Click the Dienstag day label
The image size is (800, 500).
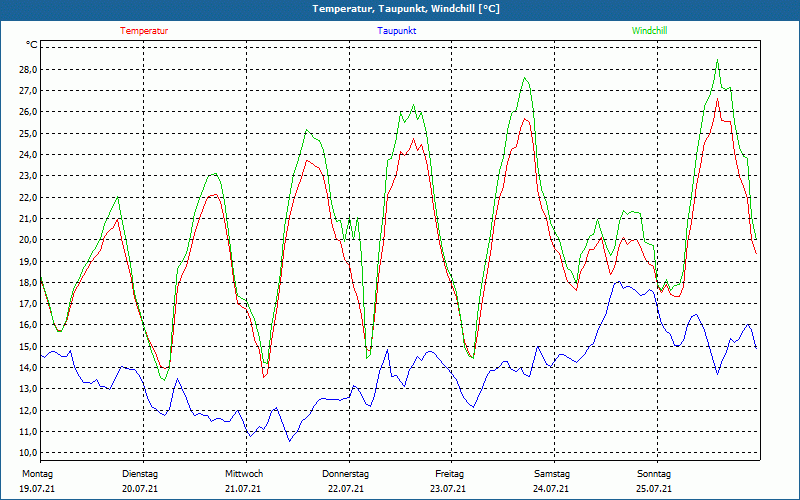coord(140,474)
